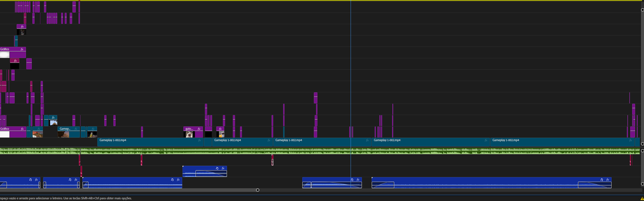This screenshot has height=201, width=644.
Task: Click music note on audio clip under playhead
Action: 352,180
